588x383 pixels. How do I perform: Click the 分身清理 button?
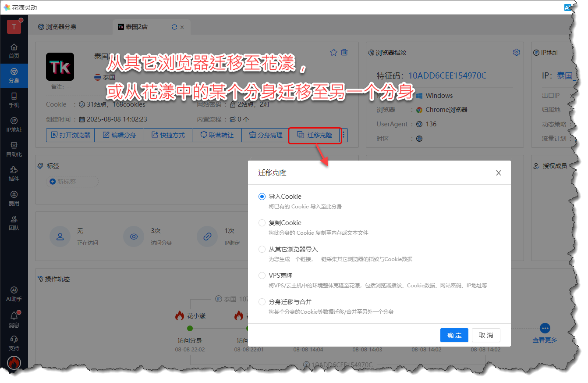(x=266, y=135)
